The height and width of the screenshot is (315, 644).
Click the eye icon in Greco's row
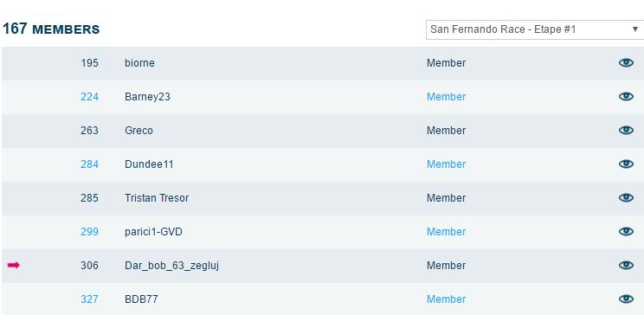[626, 130]
